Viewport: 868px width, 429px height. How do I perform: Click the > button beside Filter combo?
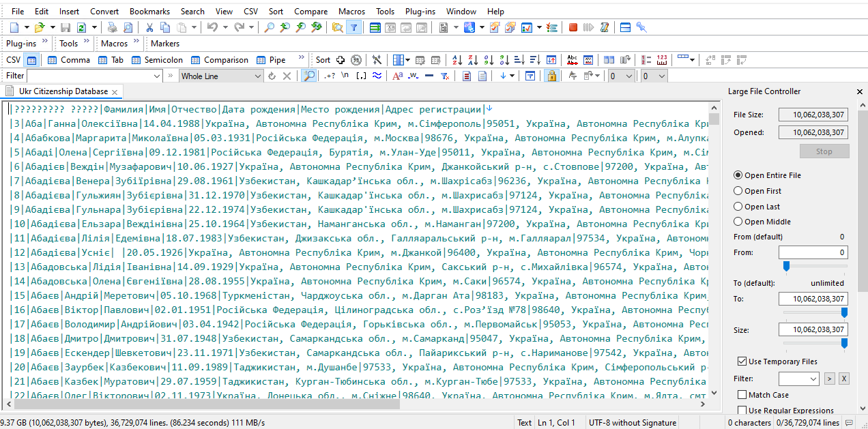coord(830,379)
